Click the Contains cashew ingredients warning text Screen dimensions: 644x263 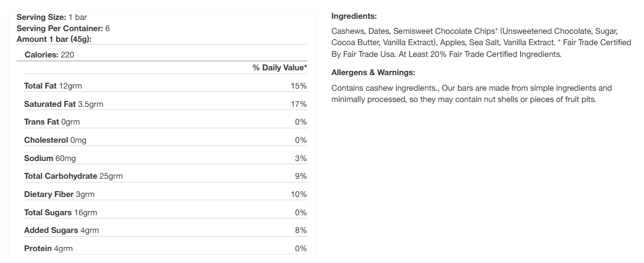click(471, 94)
